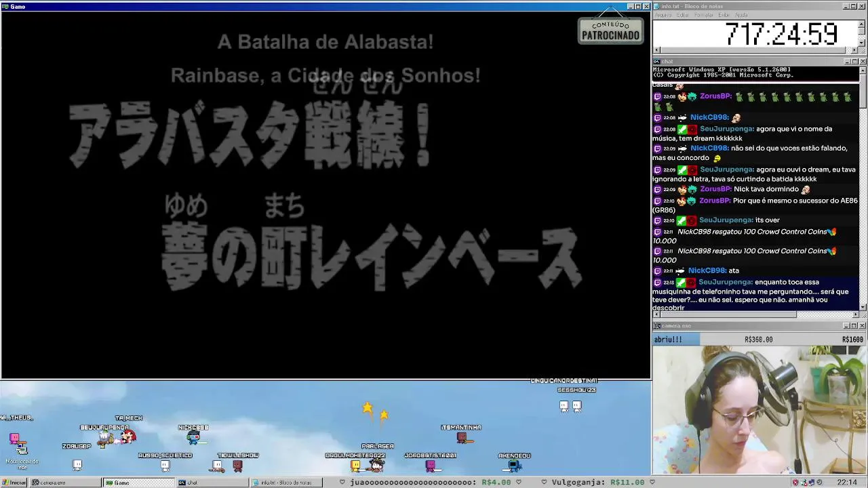Click the AKENDEDU avatar character
The image size is (868, 488).
point(515,465)
